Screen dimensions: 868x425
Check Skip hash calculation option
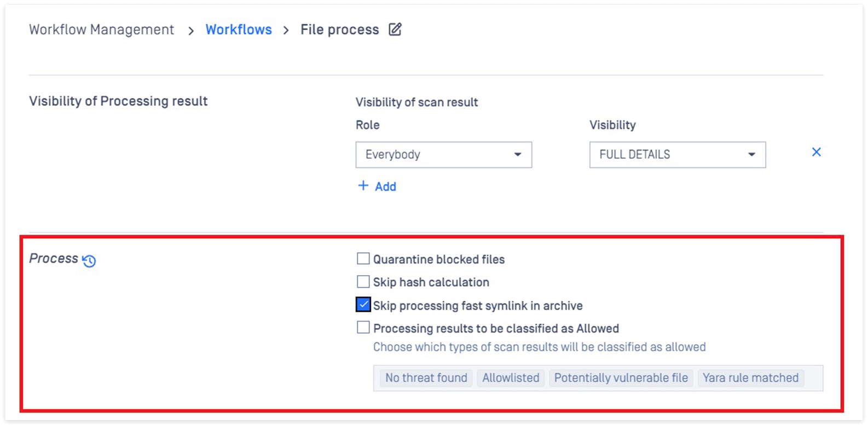click(x=363, y=282)
